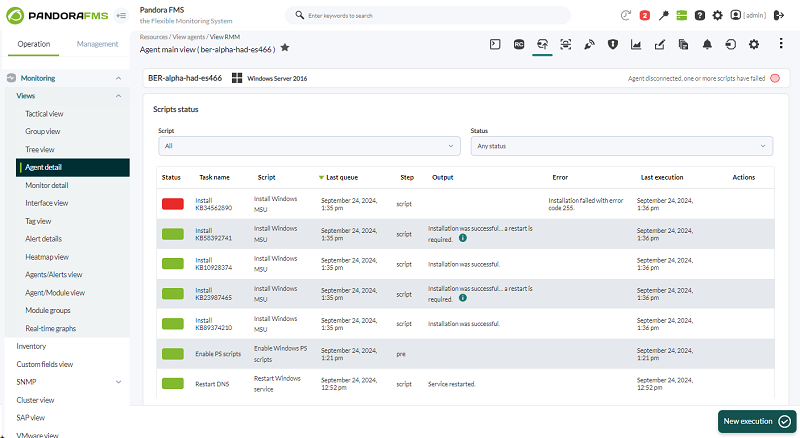
Task: Collapse the side menu with the arrow icon
Action: 121,15
